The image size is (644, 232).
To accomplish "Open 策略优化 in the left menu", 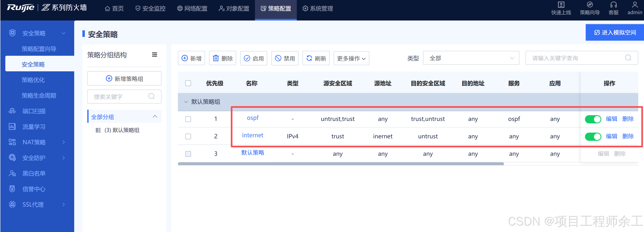I will coord(33,80).
